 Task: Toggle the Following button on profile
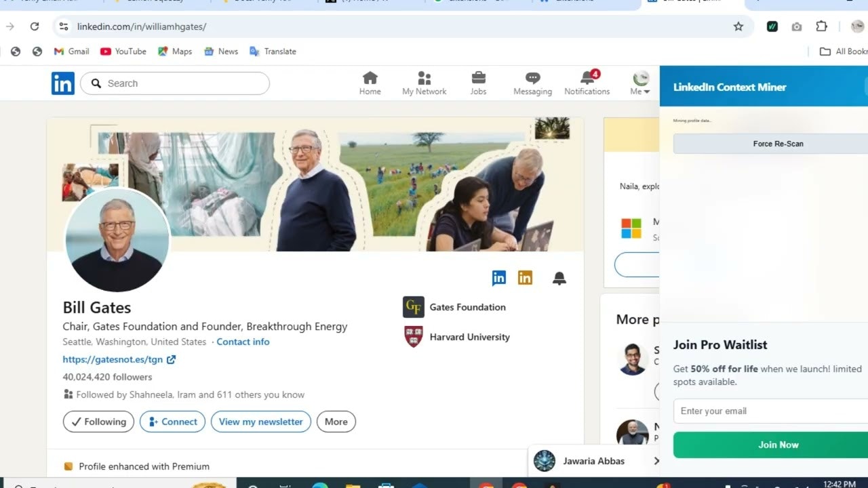click(99, 422)
